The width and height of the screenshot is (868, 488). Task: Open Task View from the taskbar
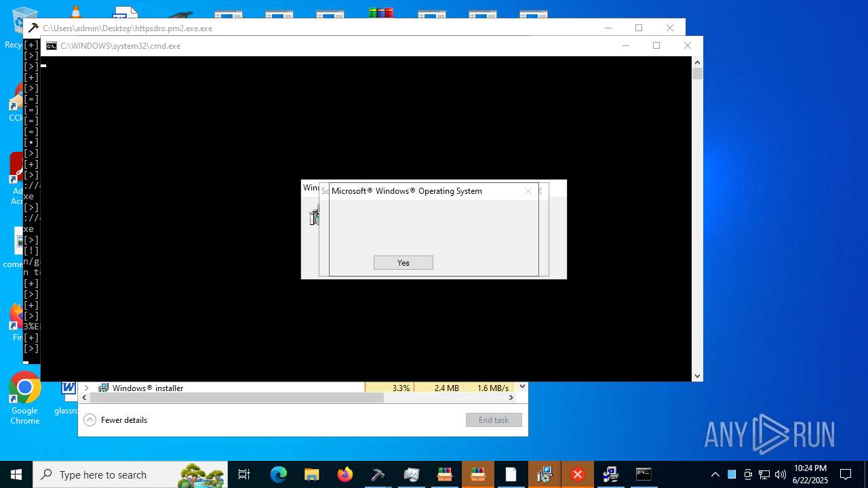[x=244, y=474]
